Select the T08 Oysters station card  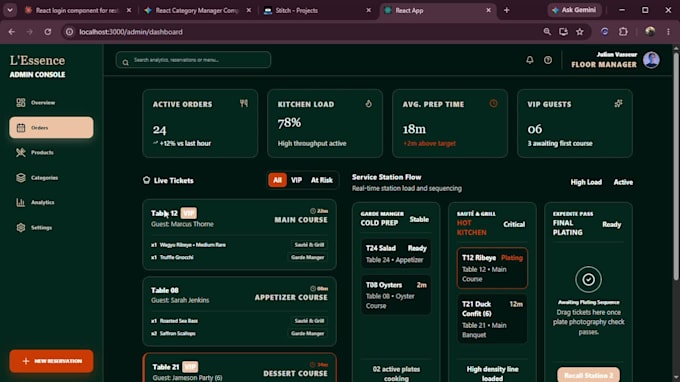click(396, 295)
